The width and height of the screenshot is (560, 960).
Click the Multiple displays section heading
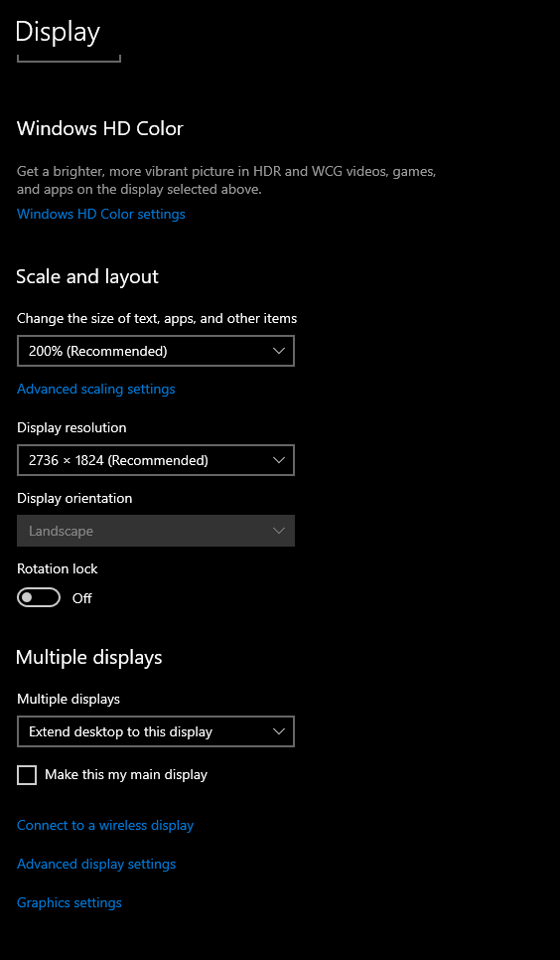click(x=89, y=657)
